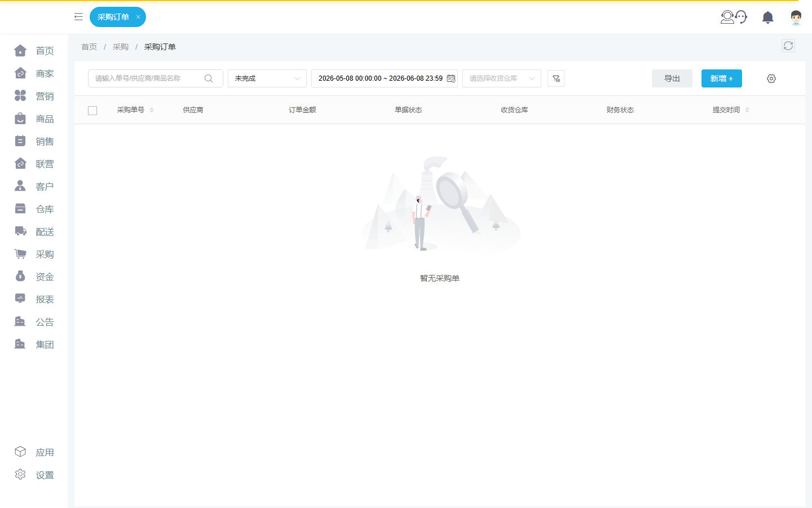This screenshot has height=508, width=812.
Task: Open the user avatar menu
Action: pos(796,17)
